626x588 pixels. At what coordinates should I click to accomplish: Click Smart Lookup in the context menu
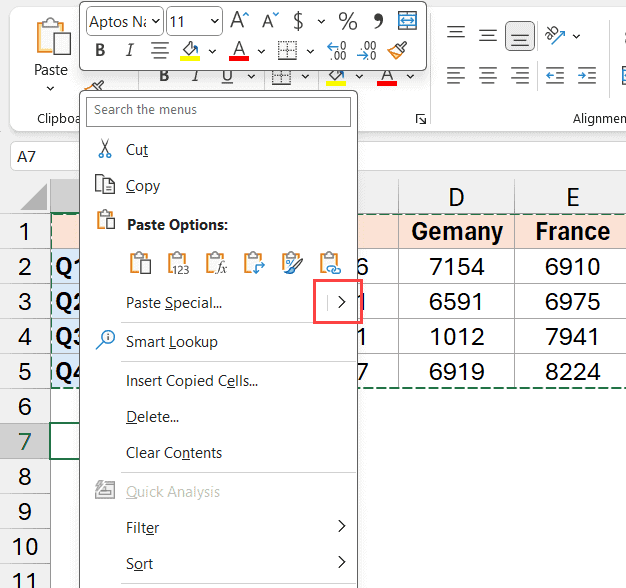coord(171,341)
